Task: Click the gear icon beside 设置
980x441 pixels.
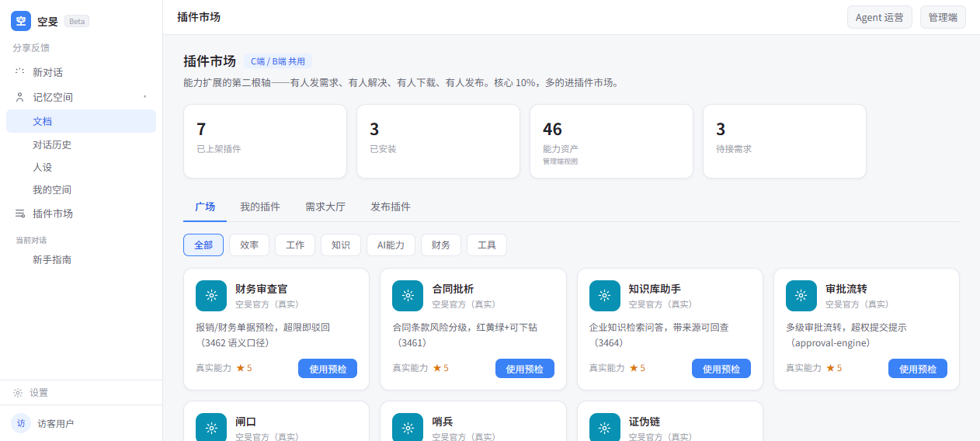Action: pos(18,393)
